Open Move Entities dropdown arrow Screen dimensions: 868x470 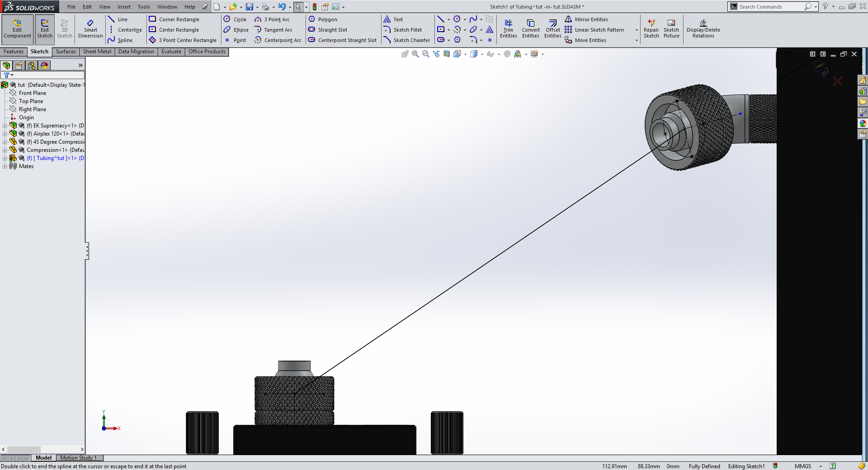pos(637,41)
